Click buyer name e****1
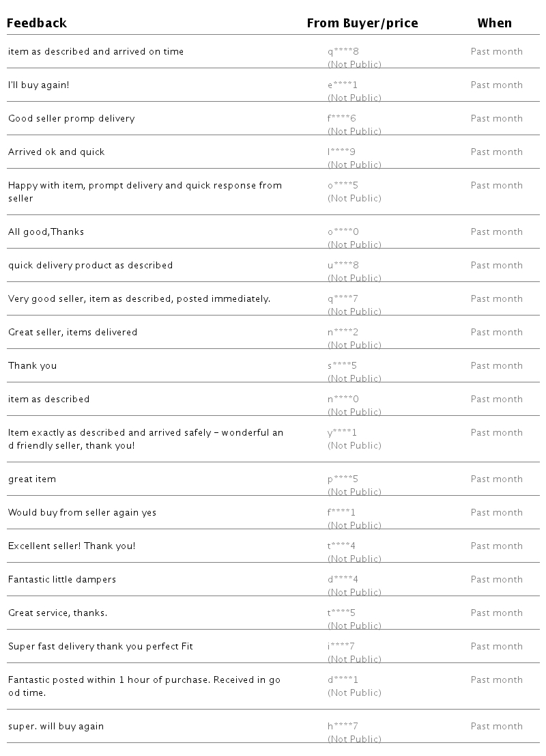 pos(343,85)
